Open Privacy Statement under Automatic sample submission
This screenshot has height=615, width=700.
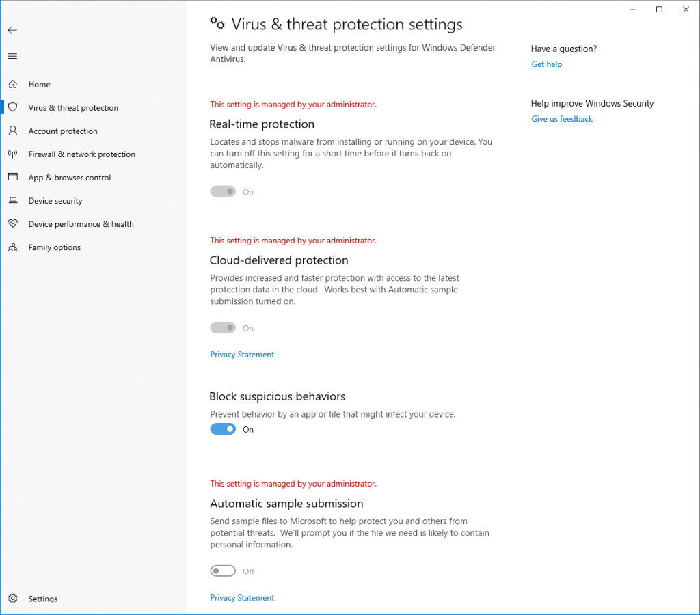click(x=242, y=598)
